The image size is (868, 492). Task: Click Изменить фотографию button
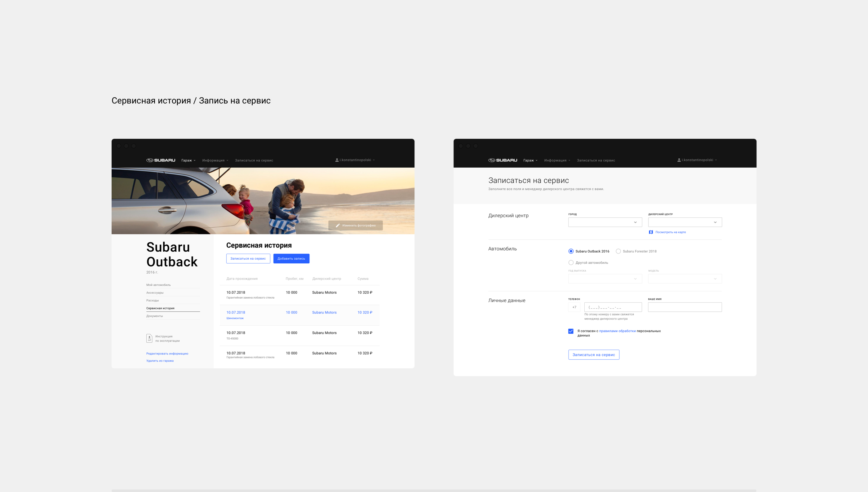coord(355,225)
